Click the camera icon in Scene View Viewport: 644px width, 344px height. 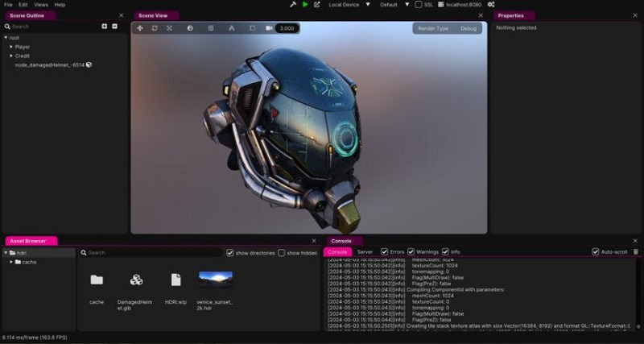[x=269, y=28]
